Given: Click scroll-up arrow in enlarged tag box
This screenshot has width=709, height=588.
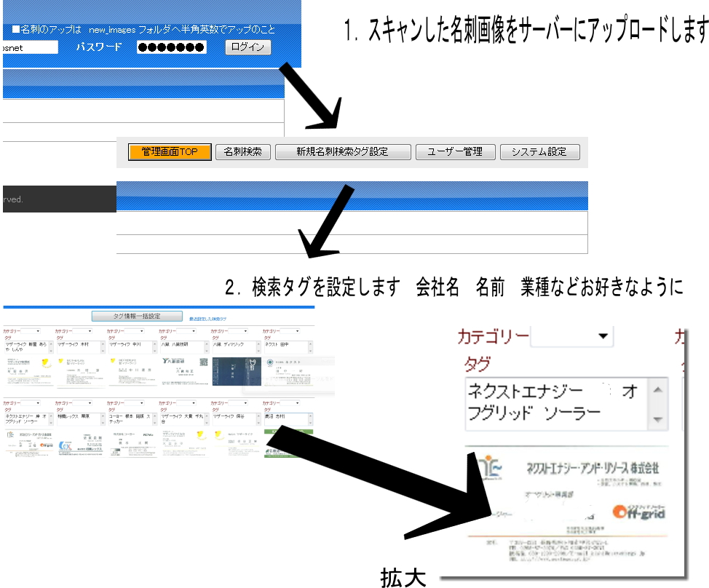Looking at the screenshot, I should tap(658, 389).
